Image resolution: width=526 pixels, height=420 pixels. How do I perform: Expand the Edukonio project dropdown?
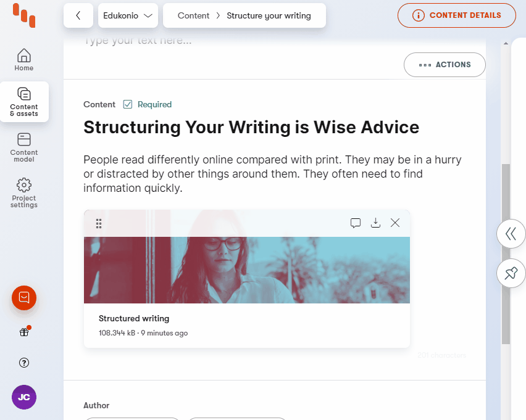[x=128, y=15]
